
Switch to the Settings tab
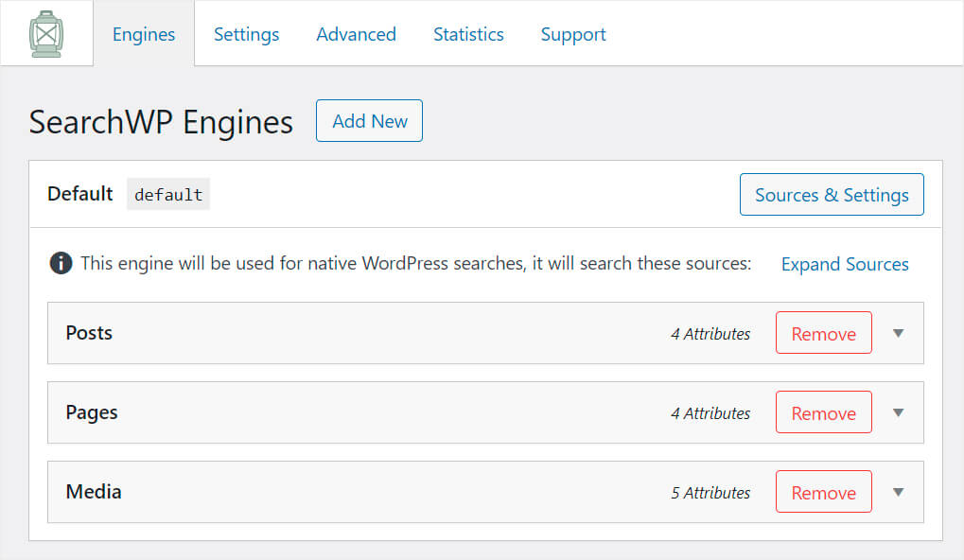coord(246,34)
